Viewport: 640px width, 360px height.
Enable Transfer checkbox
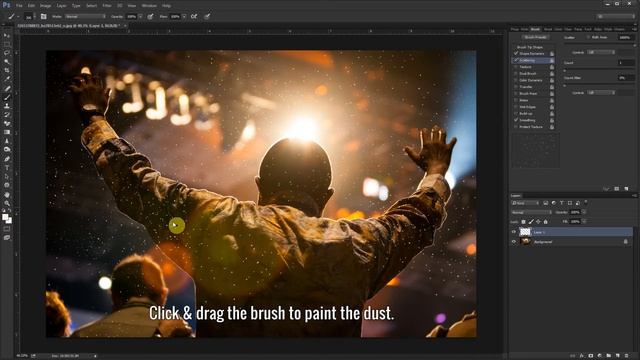(x=516, y=87)
